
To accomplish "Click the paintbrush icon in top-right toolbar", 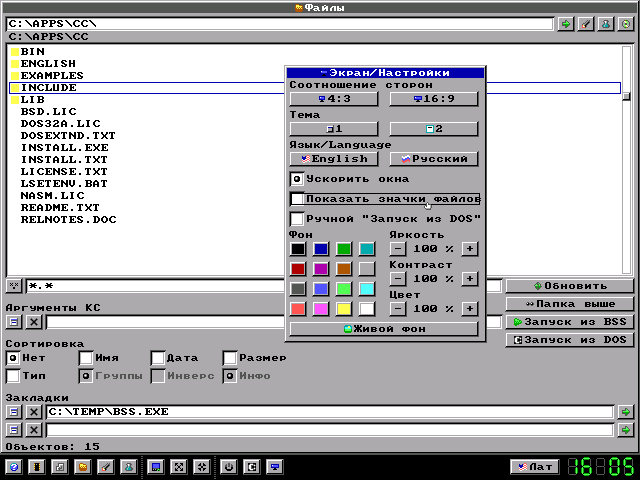I will point(585,23).
